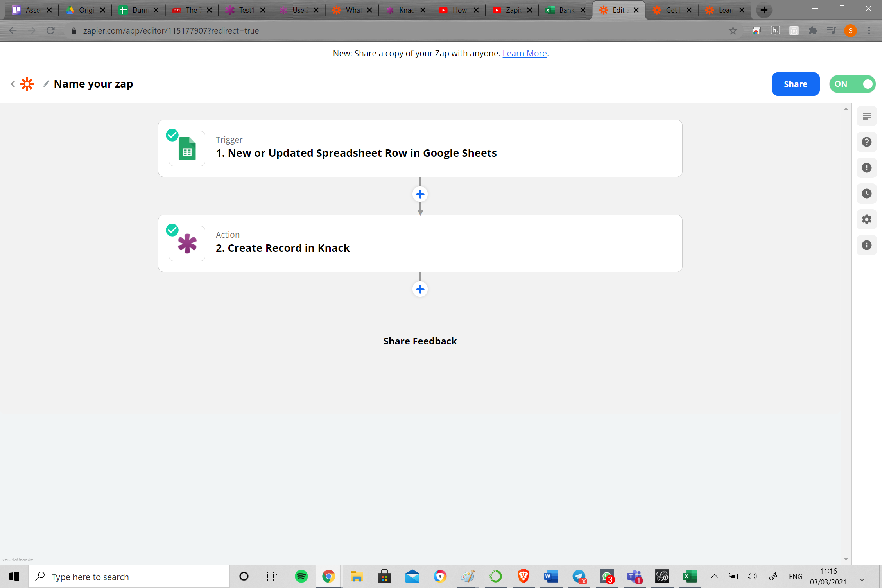Click the Share button
882x588 pixels.
pyautogui.click(x=796, y=84)
